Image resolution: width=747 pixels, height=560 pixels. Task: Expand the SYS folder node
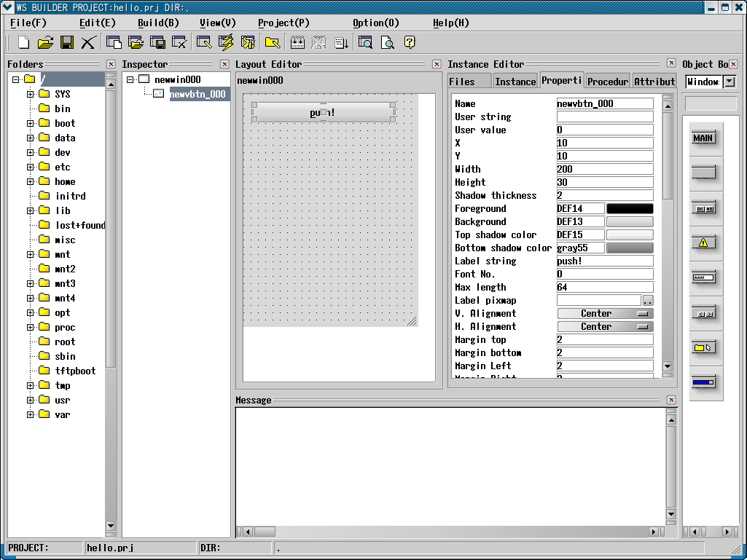pos(30,94)
